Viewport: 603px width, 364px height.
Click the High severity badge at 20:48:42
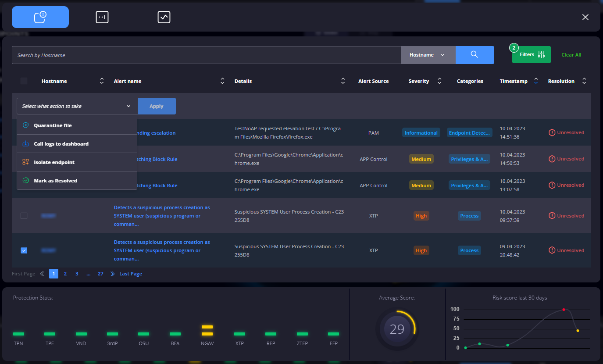(421, 250)
